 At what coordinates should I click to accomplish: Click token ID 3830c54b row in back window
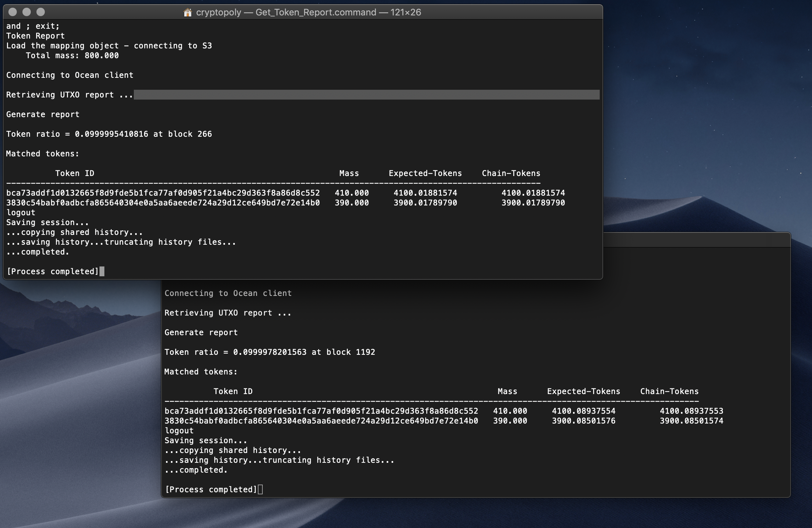pyautogui.click(x=321, y=421)
